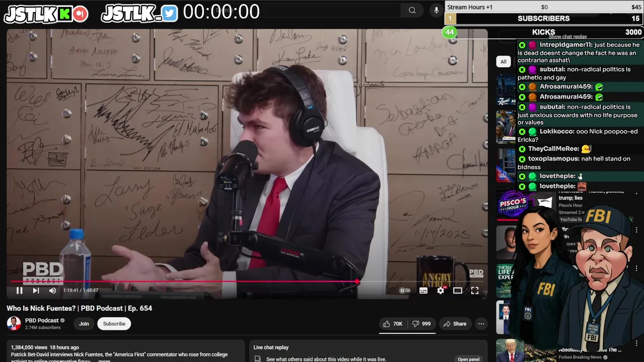The image size is (644, 362).
Task: Skip to the next video
Action: click(36, 290)
